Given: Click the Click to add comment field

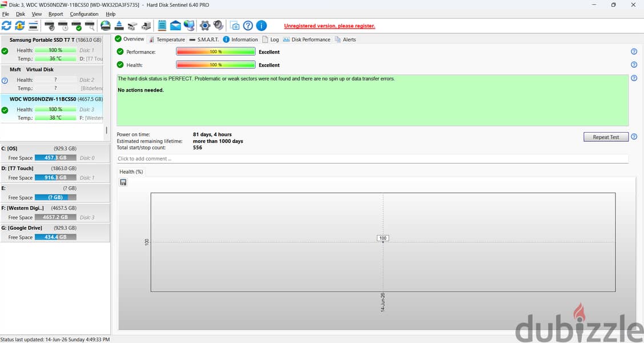Looking at the screenshot, I should click(372, 159).
